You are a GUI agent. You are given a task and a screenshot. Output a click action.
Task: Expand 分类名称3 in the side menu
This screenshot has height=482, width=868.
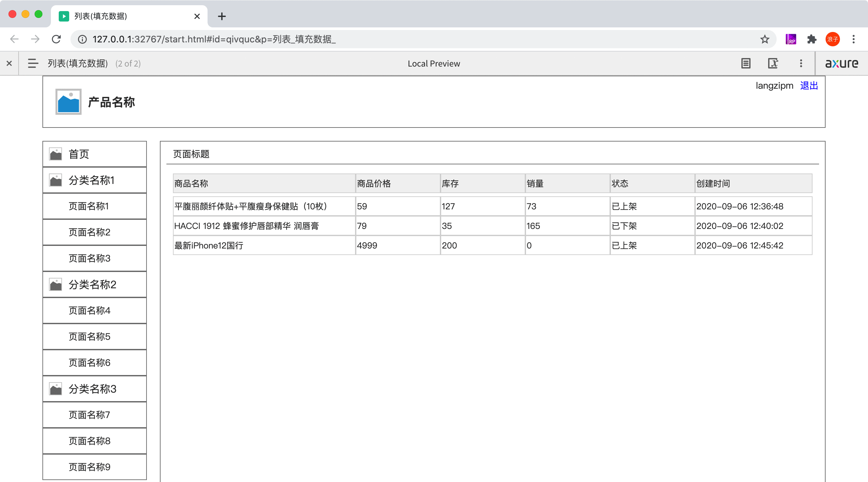pos(95,389)
